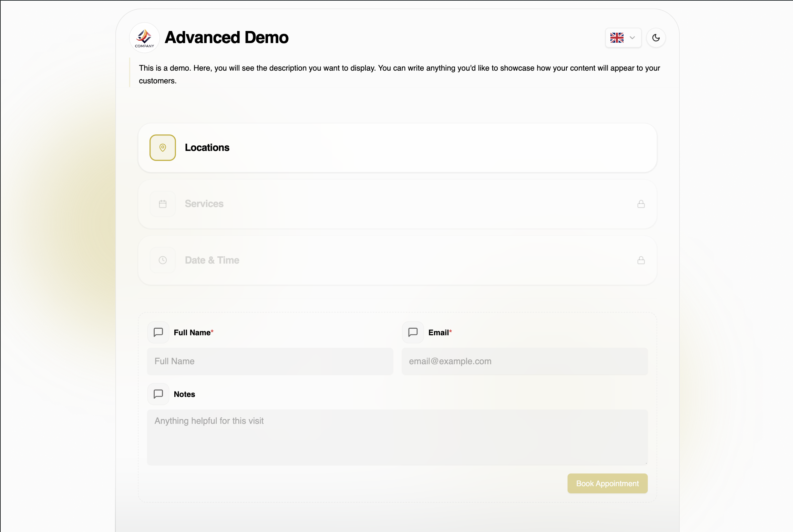Focus the email@example.com input field
This screenshot has width=793, height=532.
coord(525,361)
